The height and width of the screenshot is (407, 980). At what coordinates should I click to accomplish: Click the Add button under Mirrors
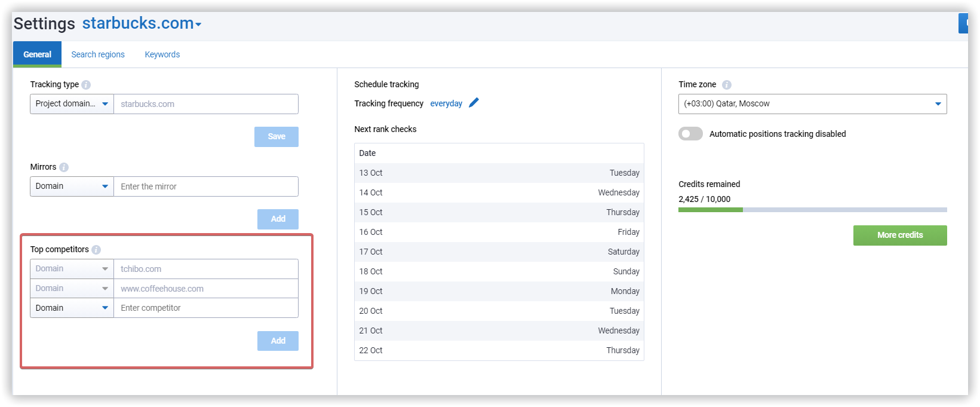278,219
